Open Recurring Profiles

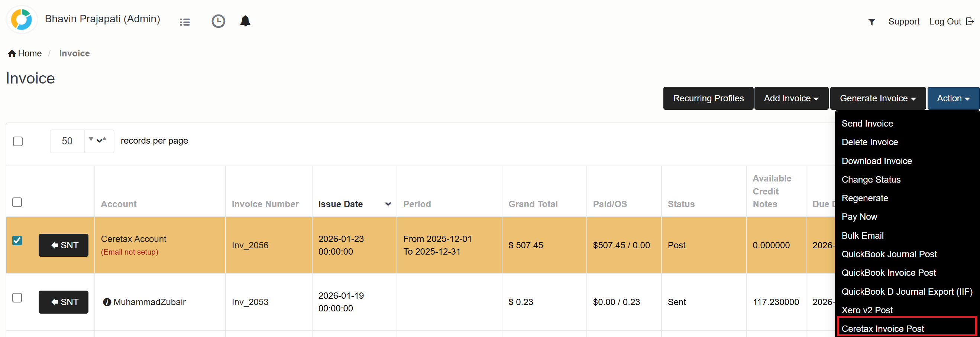coord(708,98)
